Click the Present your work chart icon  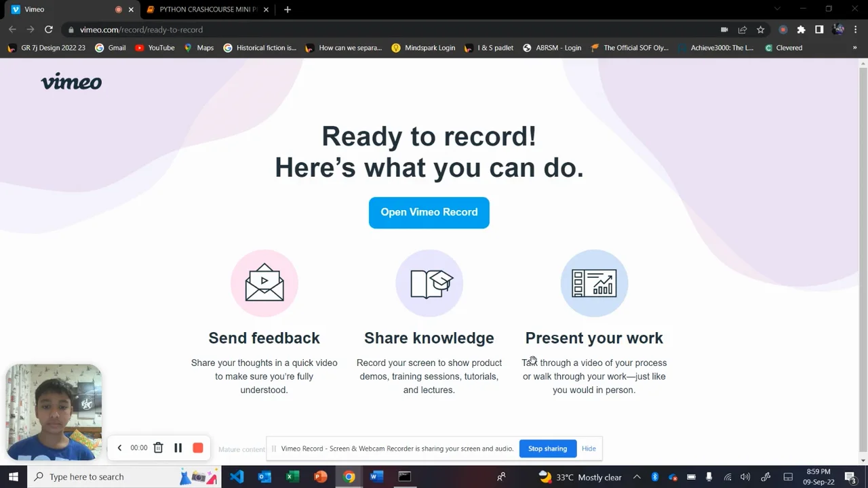(x=594, y=283)
